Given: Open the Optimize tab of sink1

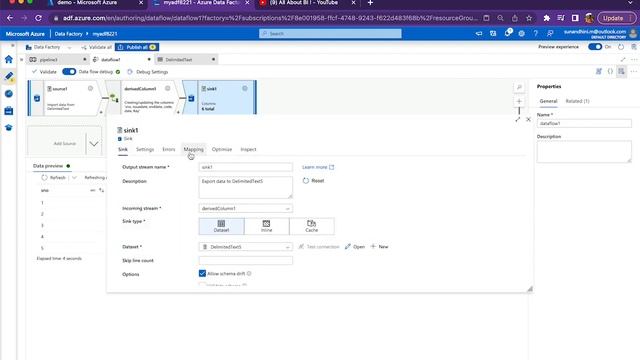Looking at the screenshot, I should (222, 149).
